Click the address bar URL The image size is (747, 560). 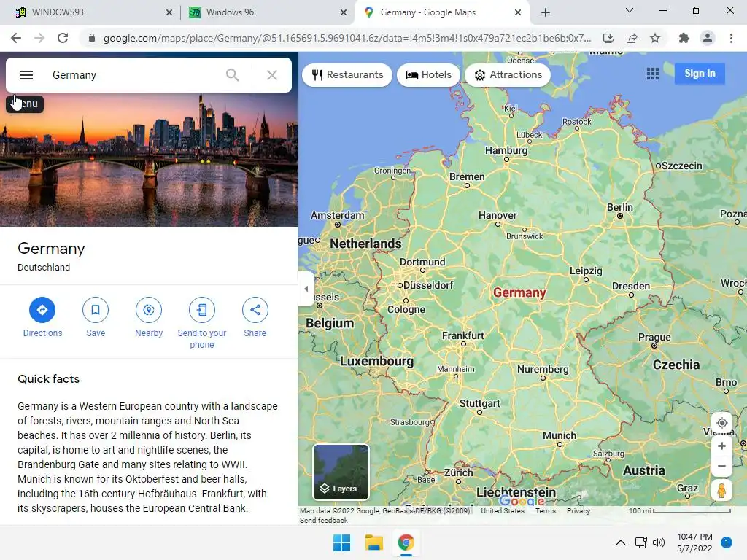[x=347, y=38]
